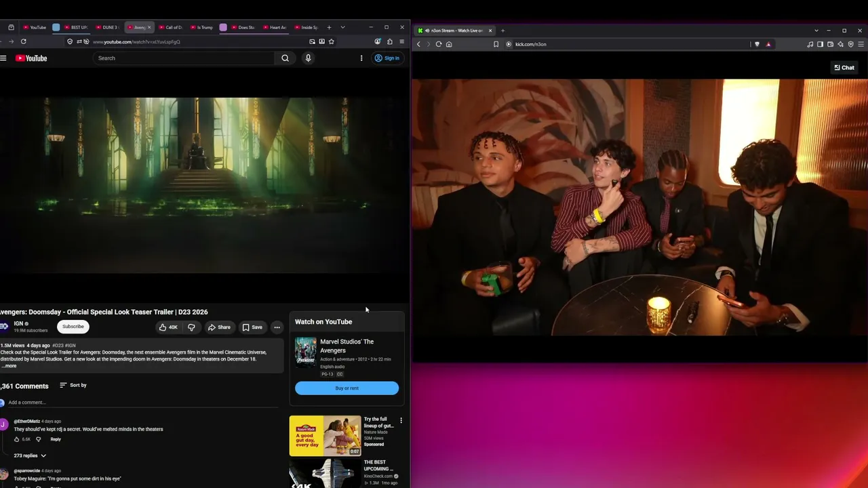Open the extensions puzzle icon in left browser

click(389, 41)
